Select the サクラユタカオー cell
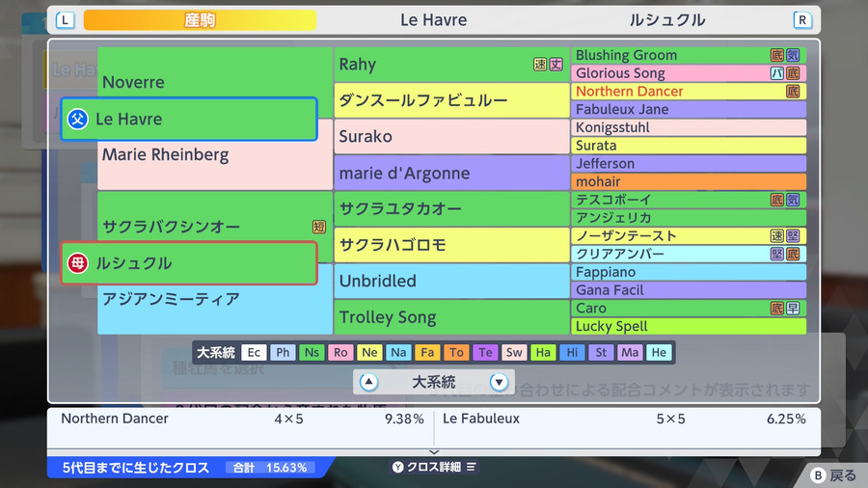The height and width of the screenshot is (488, 868). pyautogui.click(x=451, y=208)
